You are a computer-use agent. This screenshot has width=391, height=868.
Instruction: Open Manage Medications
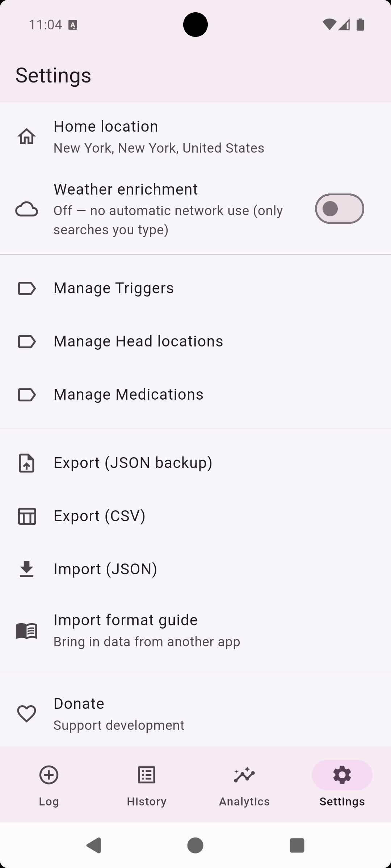(x=195, y=395)
